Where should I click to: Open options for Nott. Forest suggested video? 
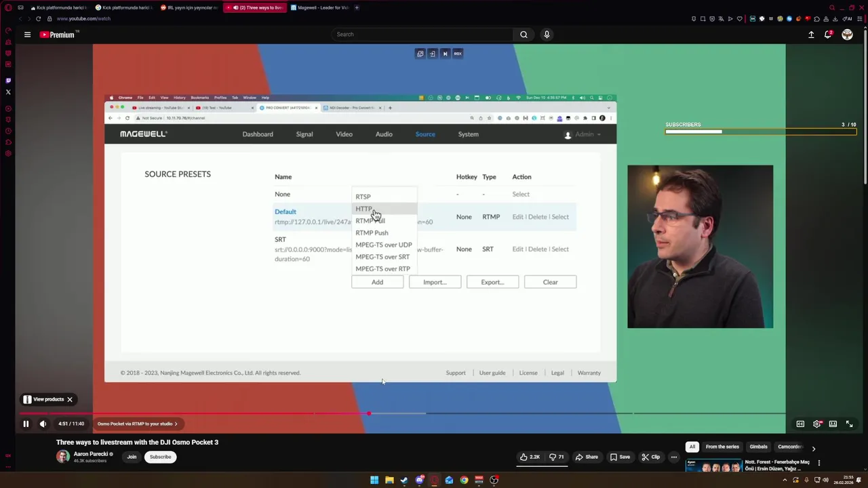pos(818,464)
